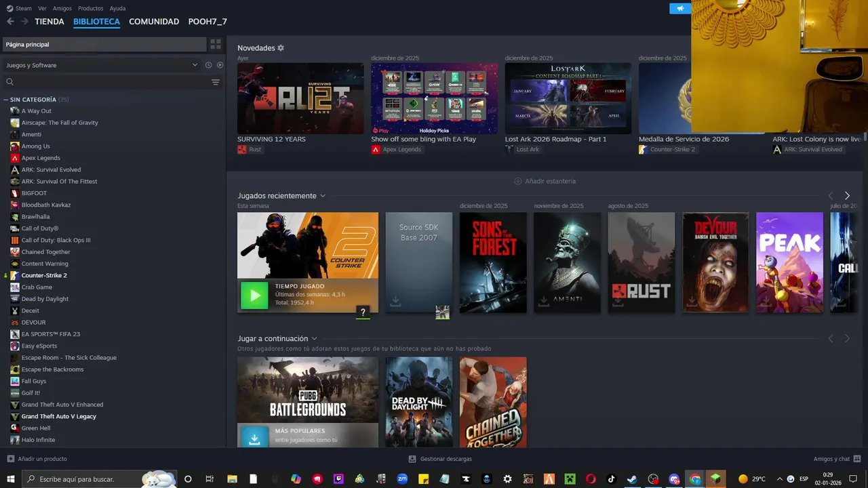Click the Green Hell game icon

tap(15, 428)
